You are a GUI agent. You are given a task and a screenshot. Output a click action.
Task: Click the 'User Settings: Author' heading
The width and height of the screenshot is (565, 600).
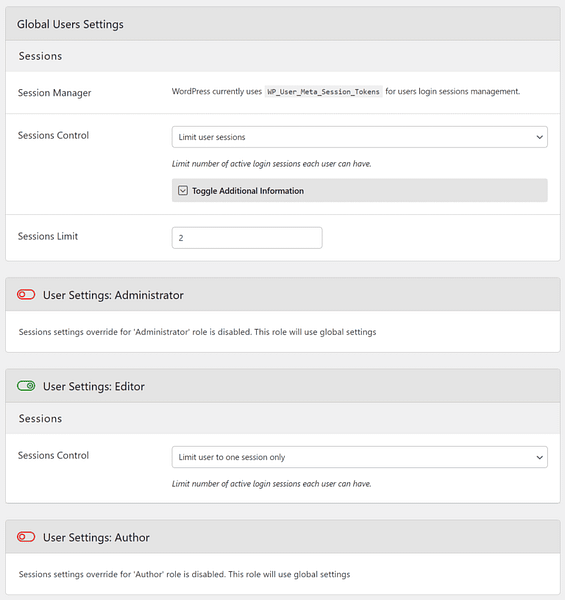(x=96, y=538)
